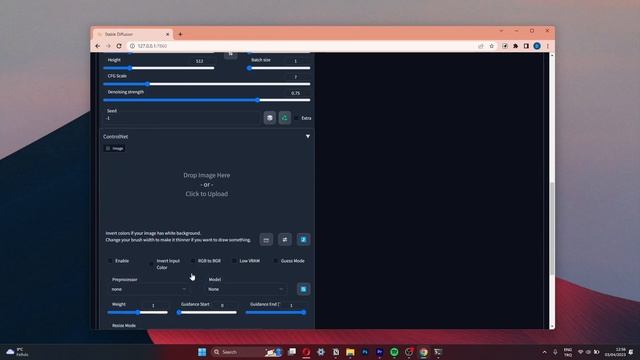Screen dimensions: 640x360
Task: Switch to Chrome in the taskbar
Action: click(x=424, y=352)
